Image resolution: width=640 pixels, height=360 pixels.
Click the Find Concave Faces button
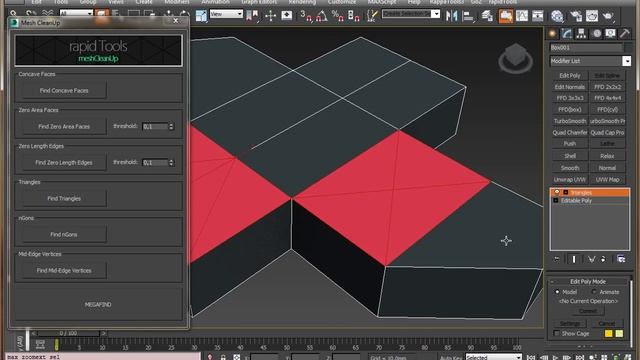pyautogui.click(x=64, y=91)
